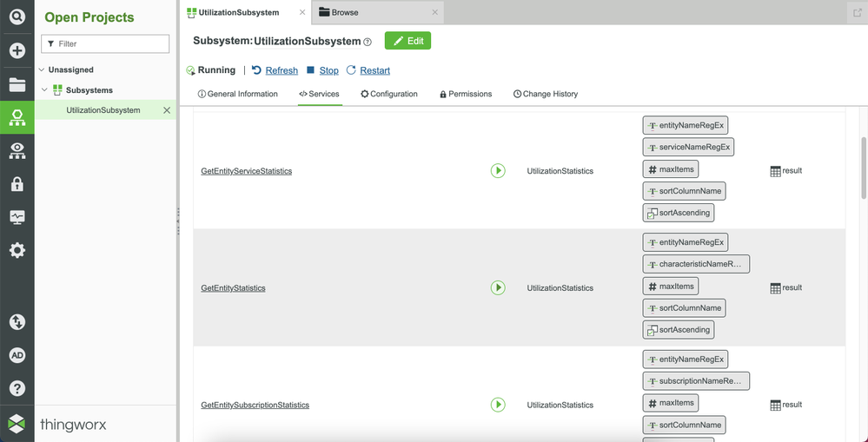The height and width of the screenshot is (442, 868).
Task: Click the Subsystems tree icon
Action: [x=57, y=89]
